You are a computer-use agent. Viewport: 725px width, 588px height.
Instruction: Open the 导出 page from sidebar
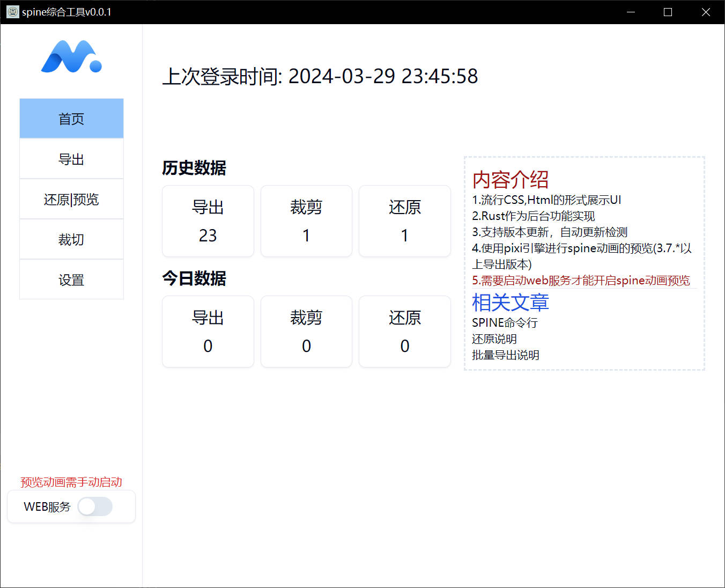pyautogui.click(x=71, y=159)
